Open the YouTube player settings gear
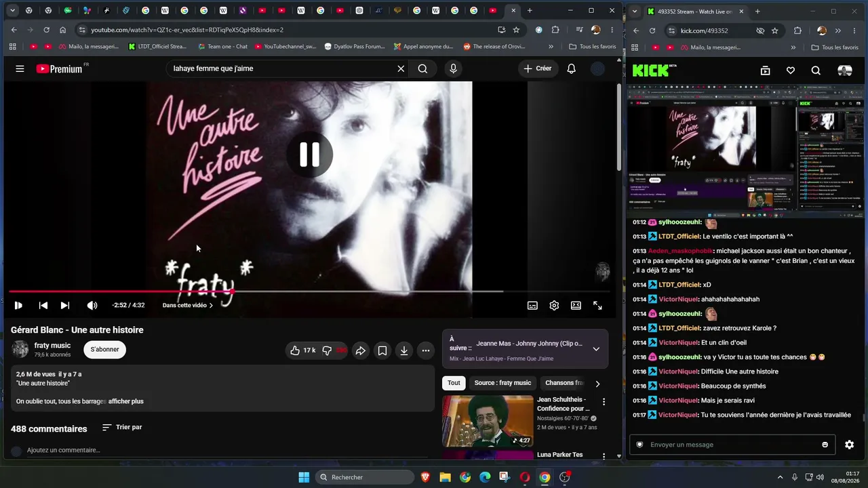Screen dimensions: 868x488 [x=554, y=306]
